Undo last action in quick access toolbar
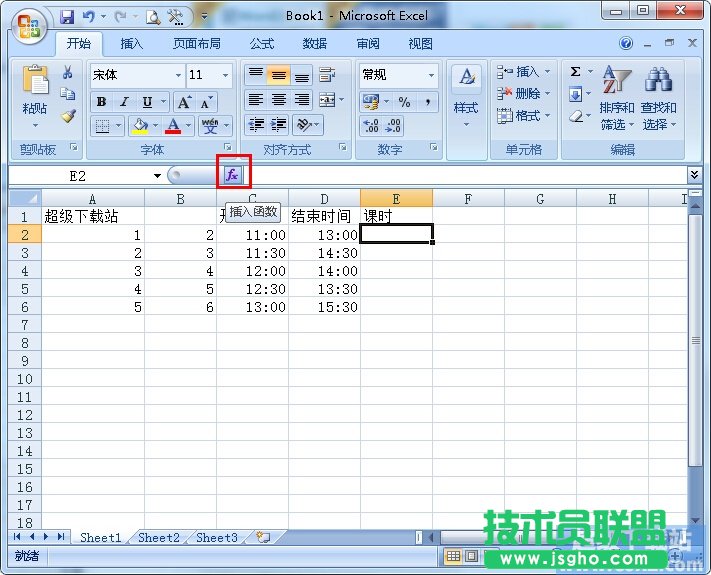The image size is (711, 575). tap(89, 17)
